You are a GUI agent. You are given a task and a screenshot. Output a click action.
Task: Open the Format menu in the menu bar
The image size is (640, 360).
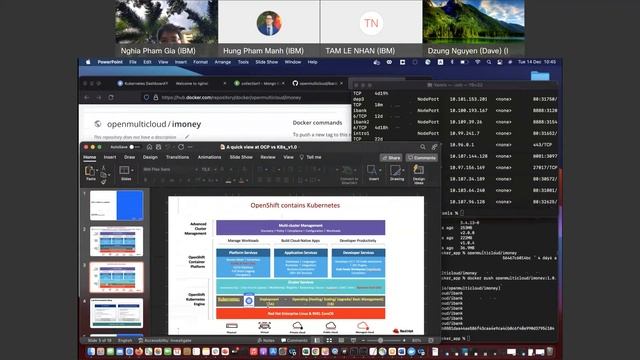pos(200,62)
